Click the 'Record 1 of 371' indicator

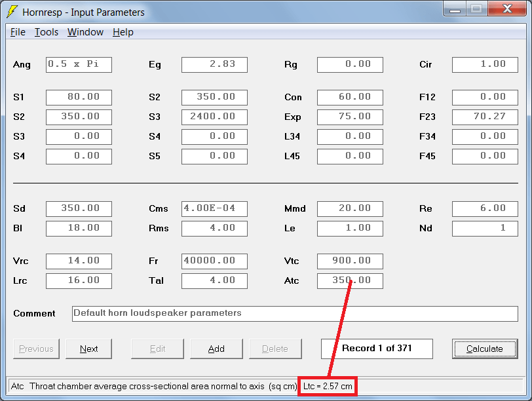pos(377,349)
